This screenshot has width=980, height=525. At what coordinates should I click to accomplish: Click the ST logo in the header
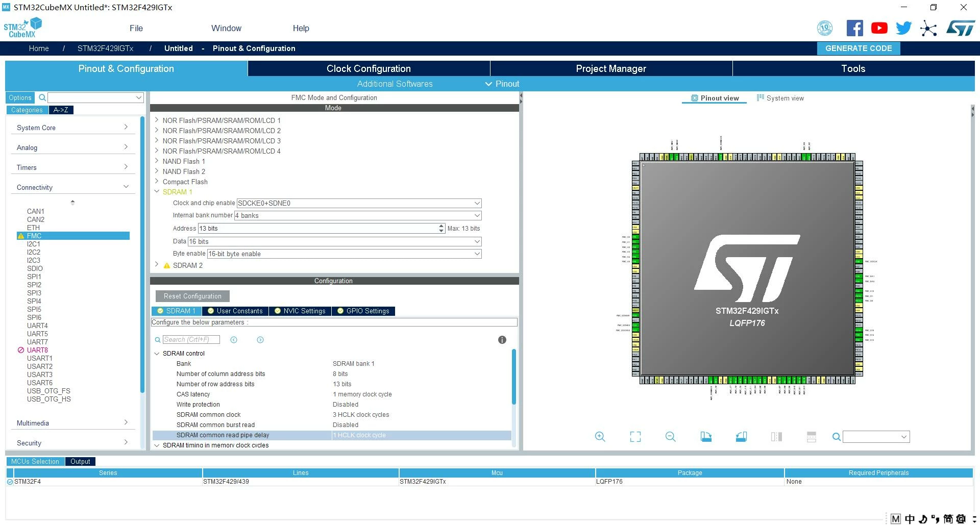[x=961, y=28]
